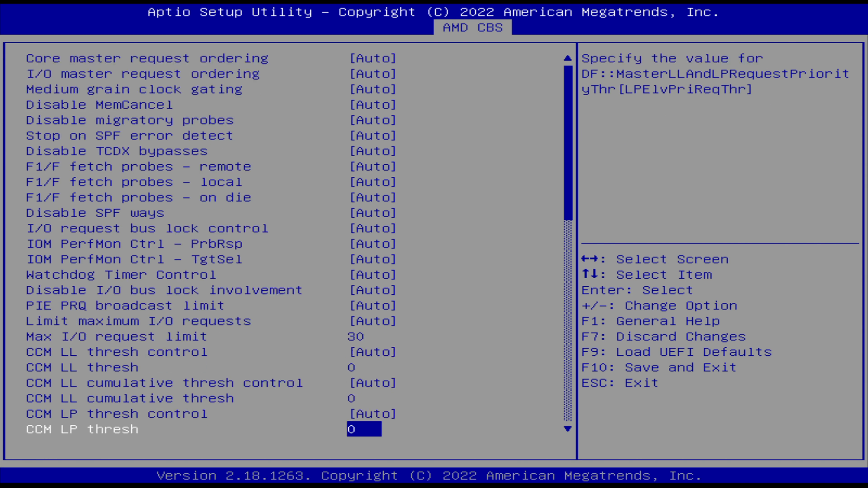Click the scroll down arrow of the settings list

point(568,429)
